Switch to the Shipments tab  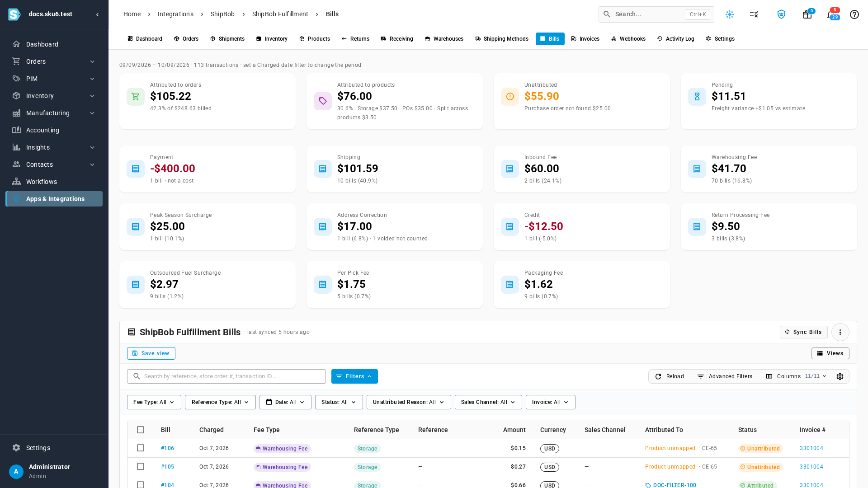click(x=227, y=39)
